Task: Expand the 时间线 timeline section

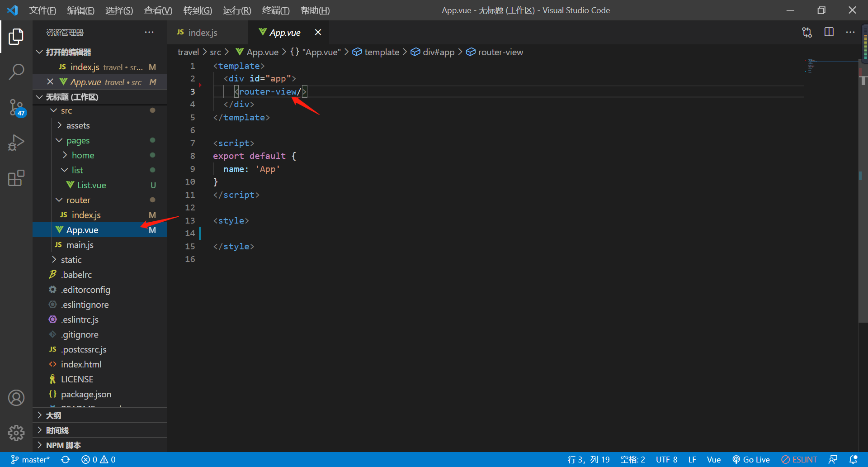Action: 99,430
